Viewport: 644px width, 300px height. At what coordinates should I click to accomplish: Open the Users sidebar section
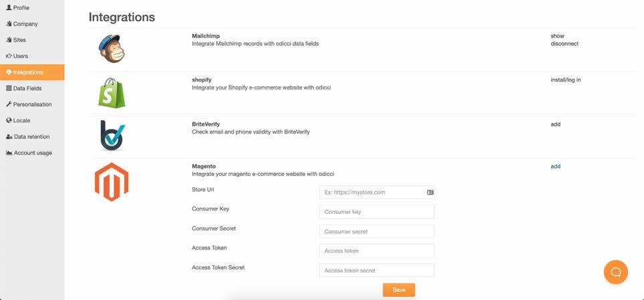(20, 56)
